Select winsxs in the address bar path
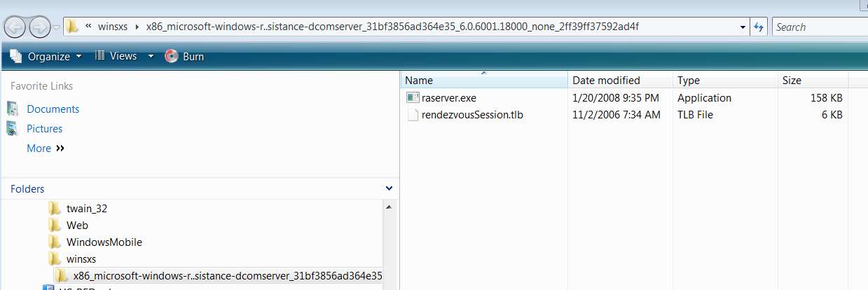The image size is (868, 290). coord(113,27)
